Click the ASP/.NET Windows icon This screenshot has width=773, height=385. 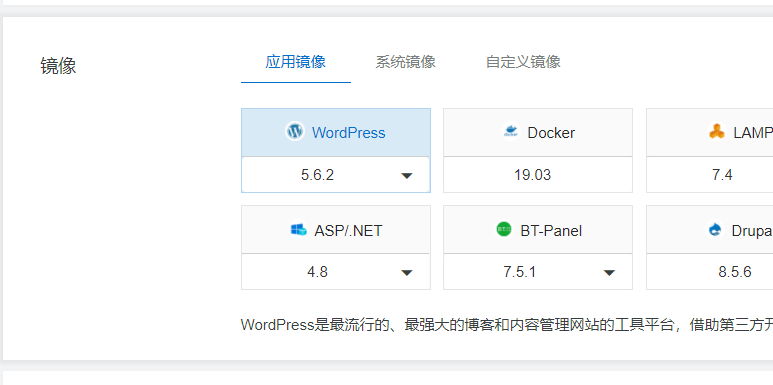299,230
